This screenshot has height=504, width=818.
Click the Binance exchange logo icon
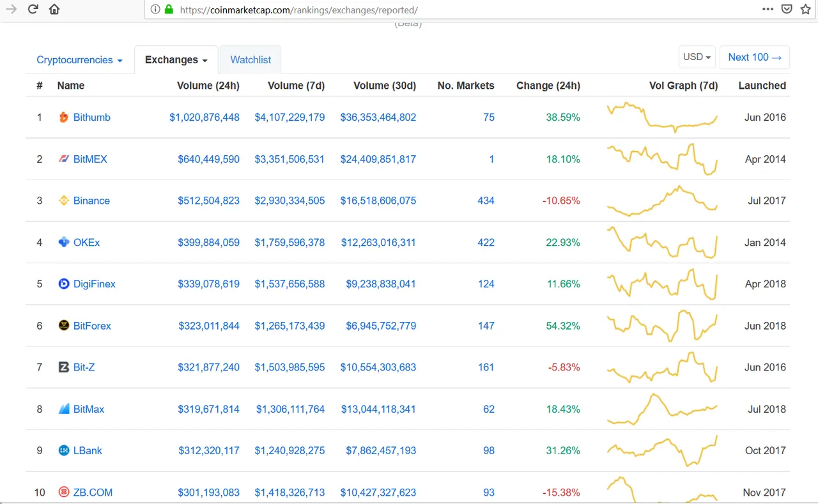pyautogui.click(x=63, y=201)
